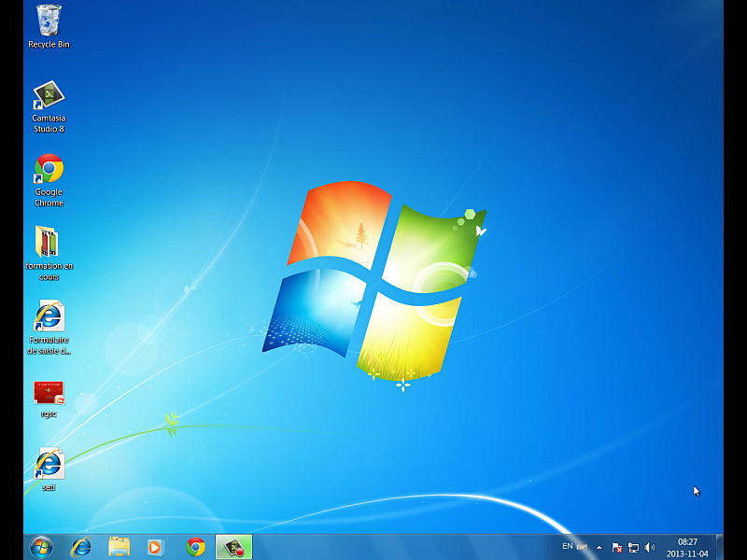747x560 pixels.
Task: Show hidden system tray icons
Action: (599, 547)
